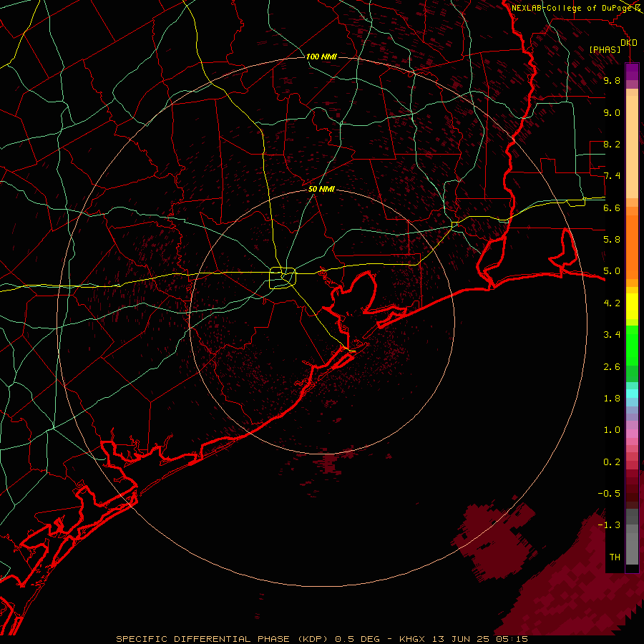Select the 6.6 legend value
The image size is (644, 644).
pyautogui.click(x=612, y=208)
